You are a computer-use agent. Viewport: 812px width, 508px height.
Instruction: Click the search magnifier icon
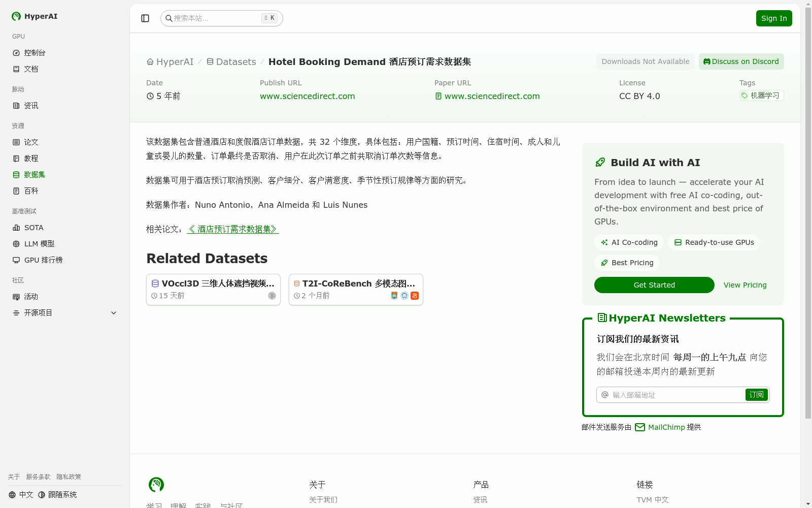169,18
